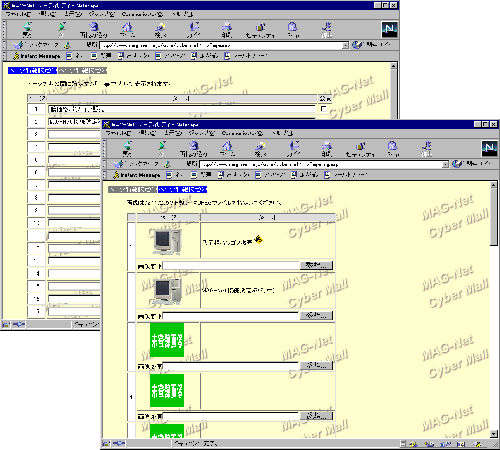Click What's Related in the front window
Viewport: 500px width, 450px height.
click(x=471, y=164)
